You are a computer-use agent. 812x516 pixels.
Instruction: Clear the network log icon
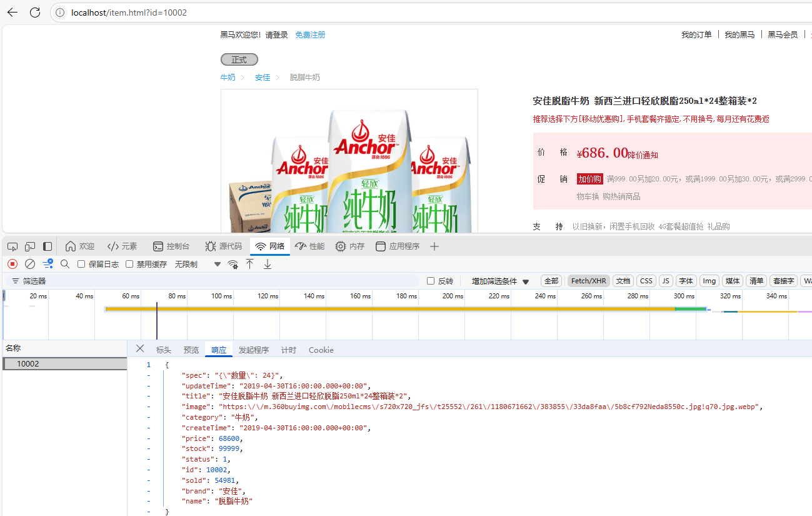pos(29,264)
